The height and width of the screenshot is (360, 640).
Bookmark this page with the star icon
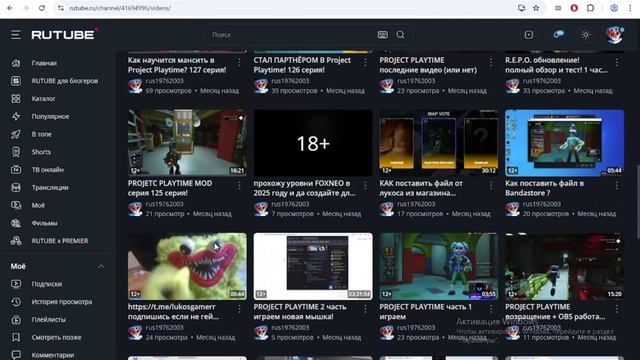coord(536,8)
